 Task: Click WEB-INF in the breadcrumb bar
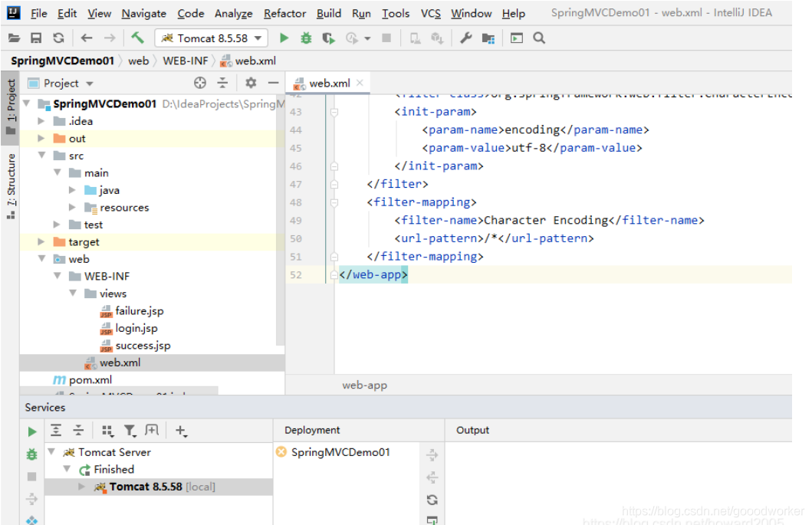(x=186, y=61)
